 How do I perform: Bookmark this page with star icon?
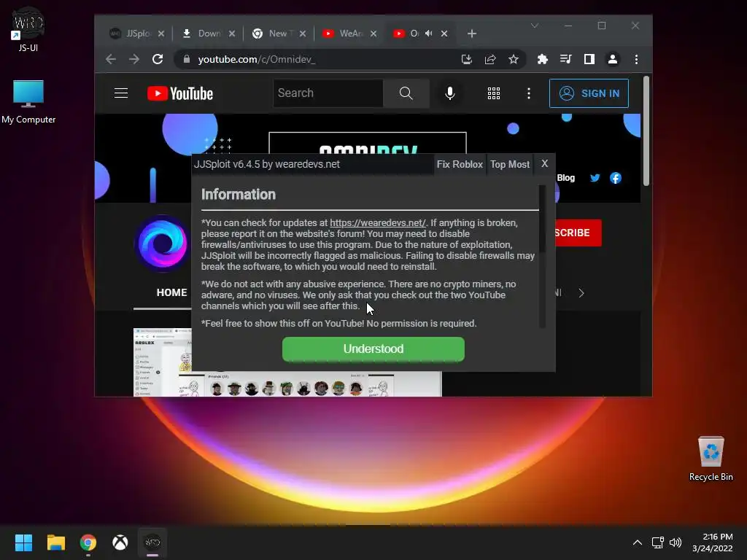click(x=513, y=59)
